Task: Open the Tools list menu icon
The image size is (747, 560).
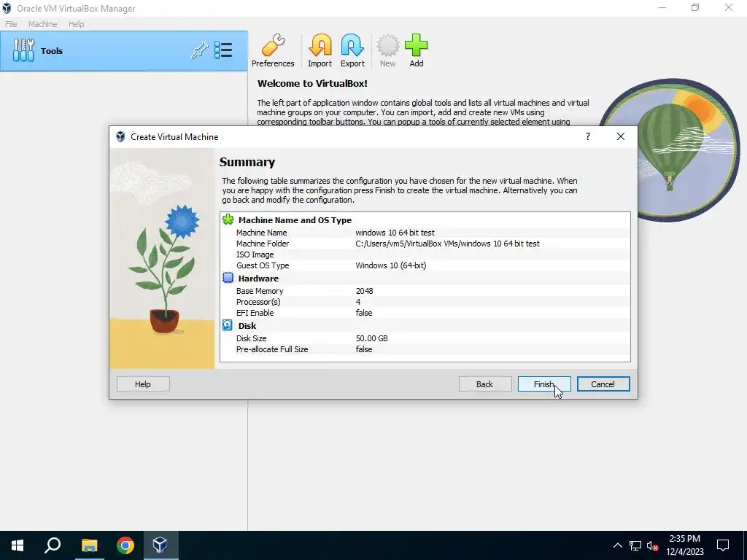Action: [x=223, y=50]
